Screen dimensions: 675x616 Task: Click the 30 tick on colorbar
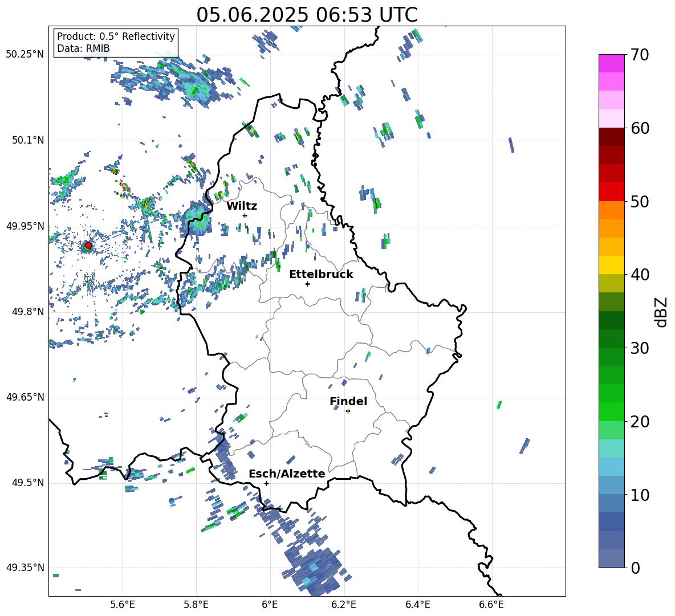pos(640,348)
